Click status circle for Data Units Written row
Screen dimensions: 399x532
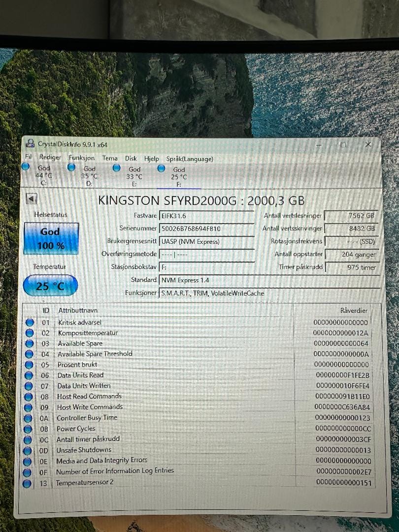tap(29, 386)
